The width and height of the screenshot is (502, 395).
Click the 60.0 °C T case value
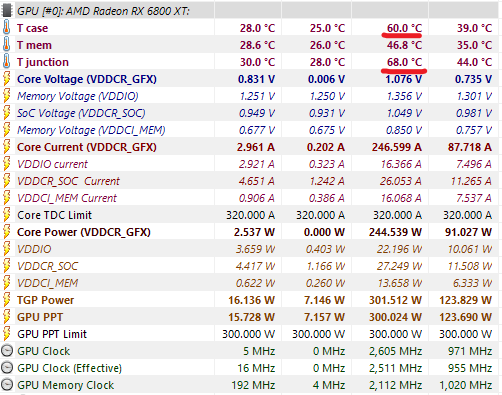click(404, 28)
